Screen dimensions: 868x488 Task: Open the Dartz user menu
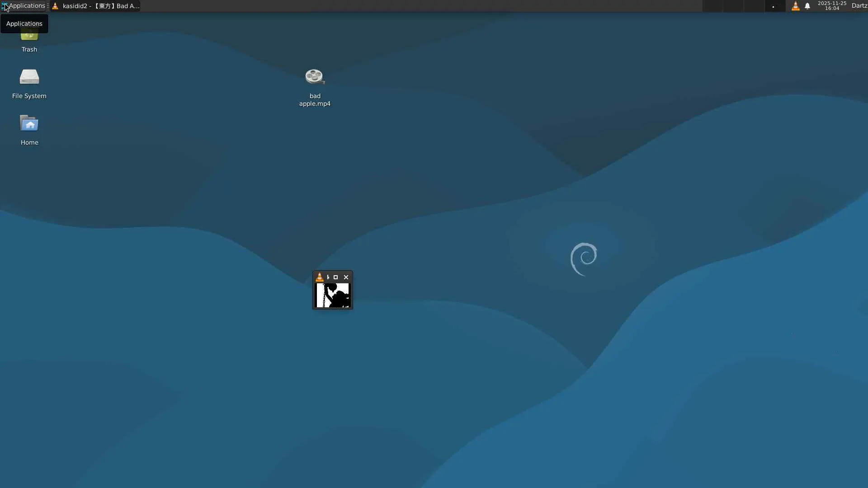859,6
